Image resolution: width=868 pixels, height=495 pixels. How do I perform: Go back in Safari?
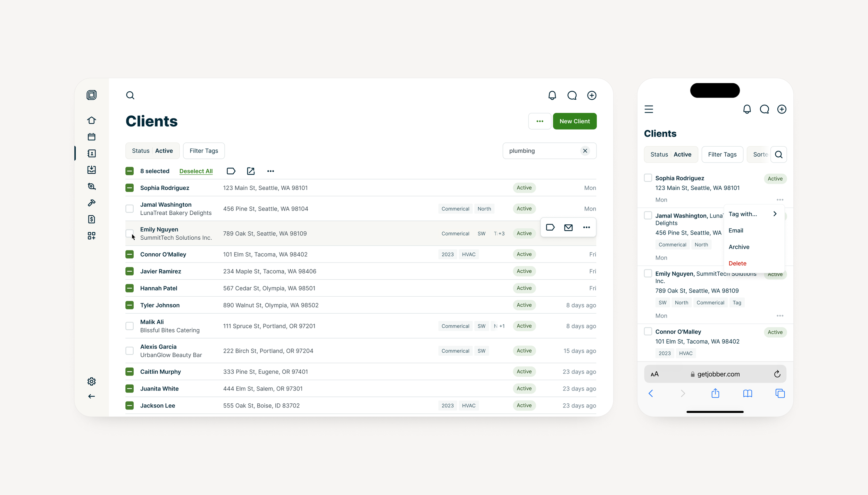651,393
